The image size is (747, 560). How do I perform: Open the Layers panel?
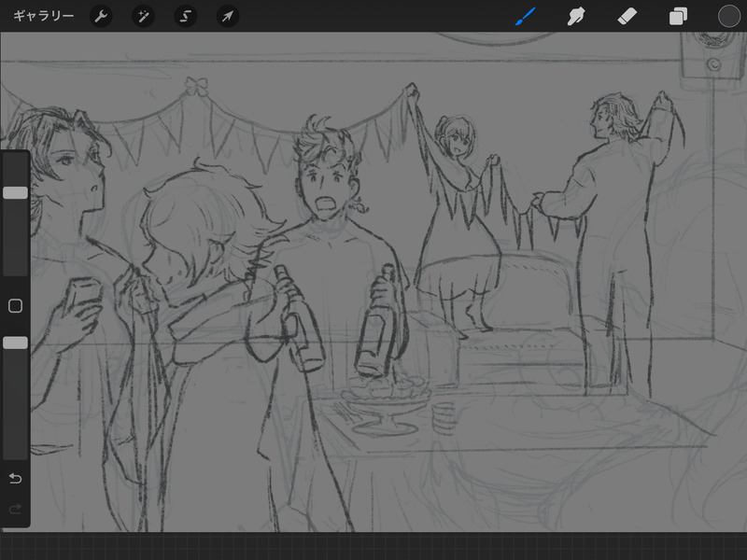pos(678,16)
